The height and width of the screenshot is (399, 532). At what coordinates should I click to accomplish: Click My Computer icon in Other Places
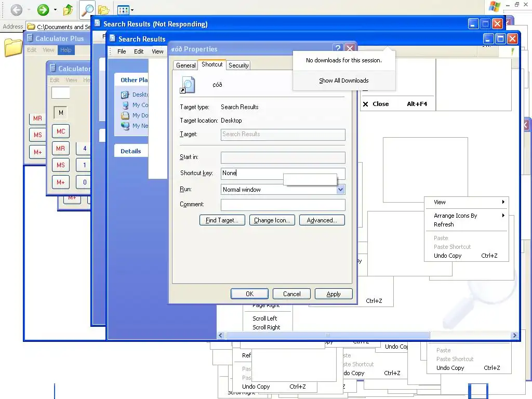pos(125,105)
